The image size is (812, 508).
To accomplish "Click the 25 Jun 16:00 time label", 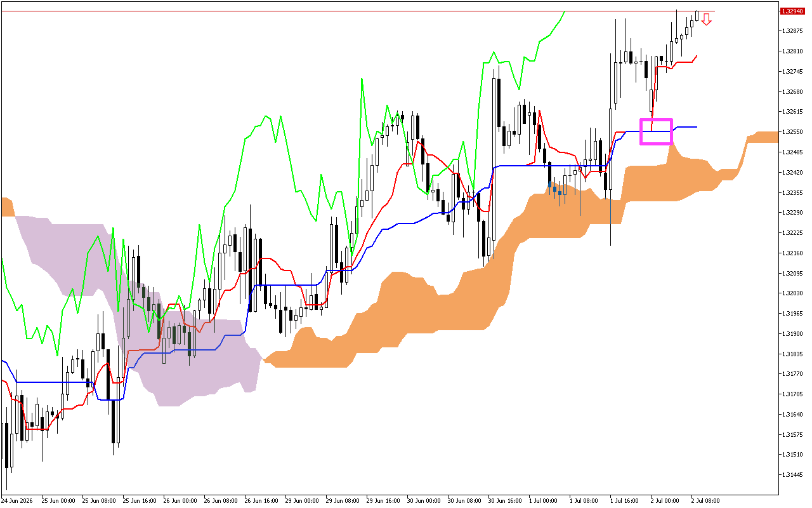I will 140,500.
